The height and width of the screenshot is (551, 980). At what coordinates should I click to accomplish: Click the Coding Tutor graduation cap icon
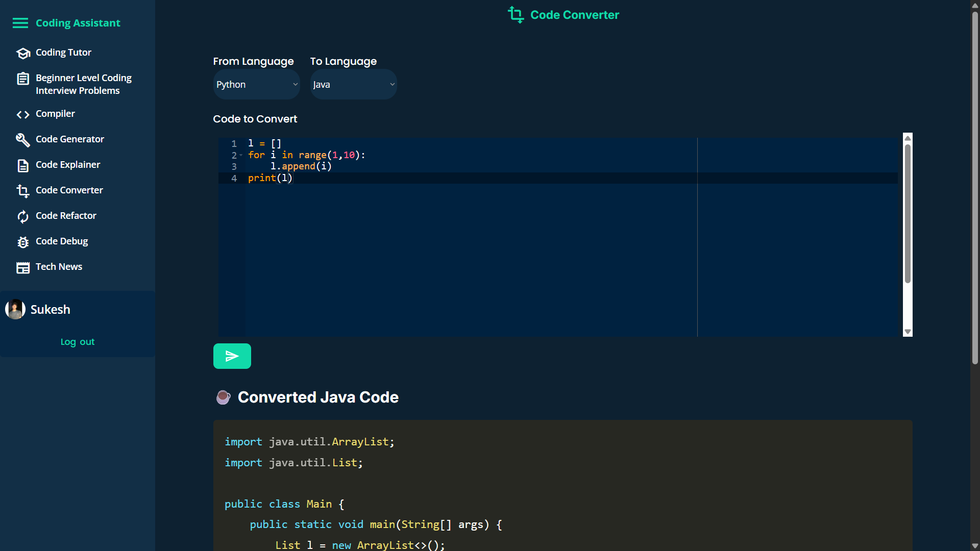(x=23, y=53)
